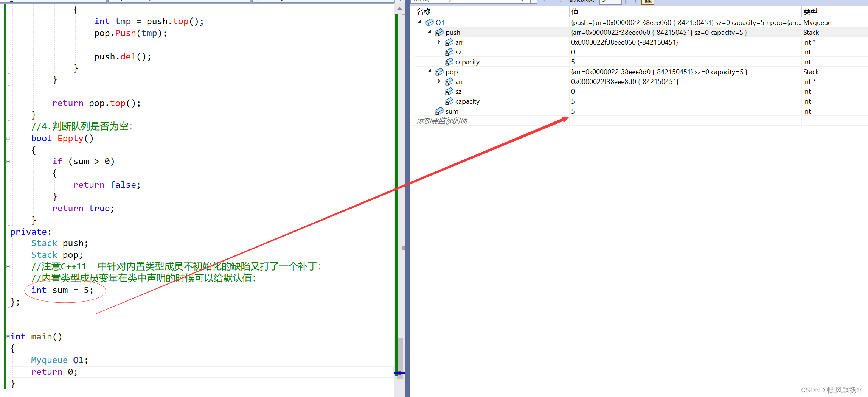Click the //4.判断队列是否为空 comment
Screen dimensions: 868x397
point(82,126)
